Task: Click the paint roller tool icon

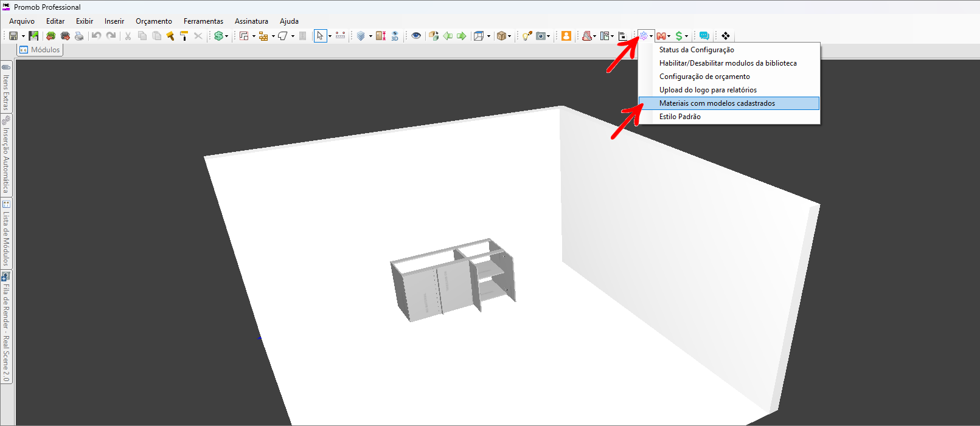Action: [x=184, y=36]
